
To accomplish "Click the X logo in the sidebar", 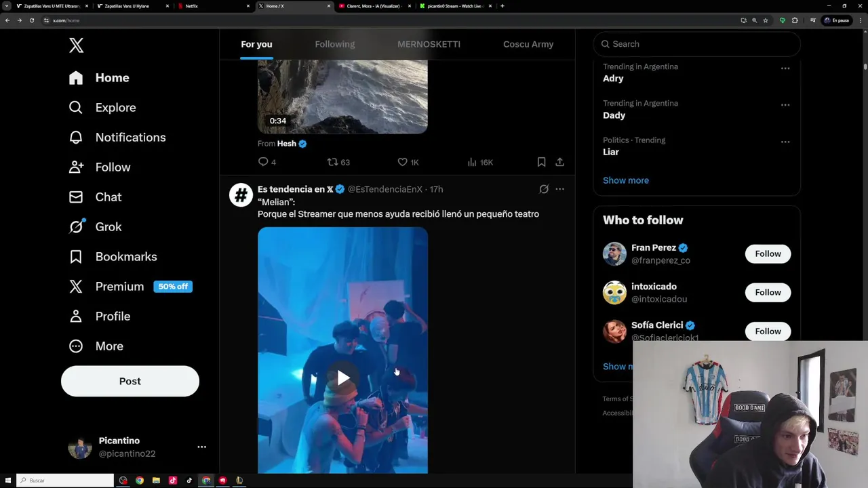I will click(x=76, y=45).
